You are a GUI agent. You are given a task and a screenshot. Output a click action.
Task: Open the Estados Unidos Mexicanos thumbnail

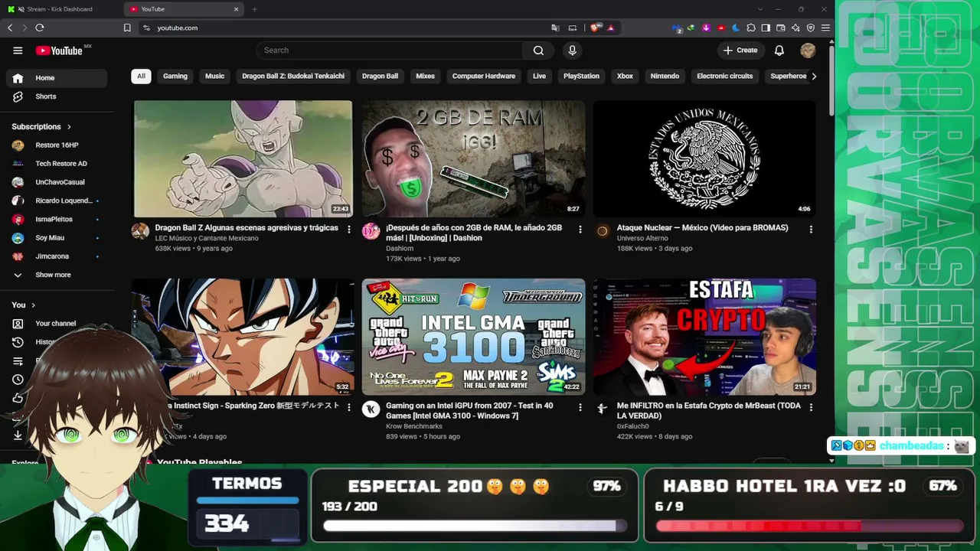(x=704, y=159)
